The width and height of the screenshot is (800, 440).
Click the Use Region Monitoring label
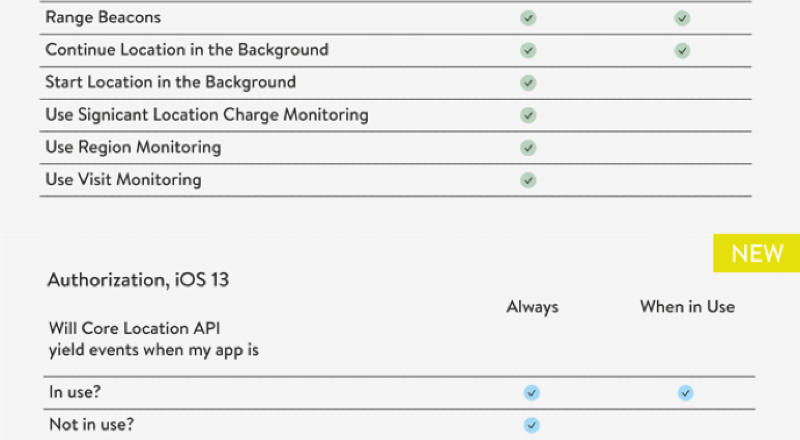click(133, 147)
